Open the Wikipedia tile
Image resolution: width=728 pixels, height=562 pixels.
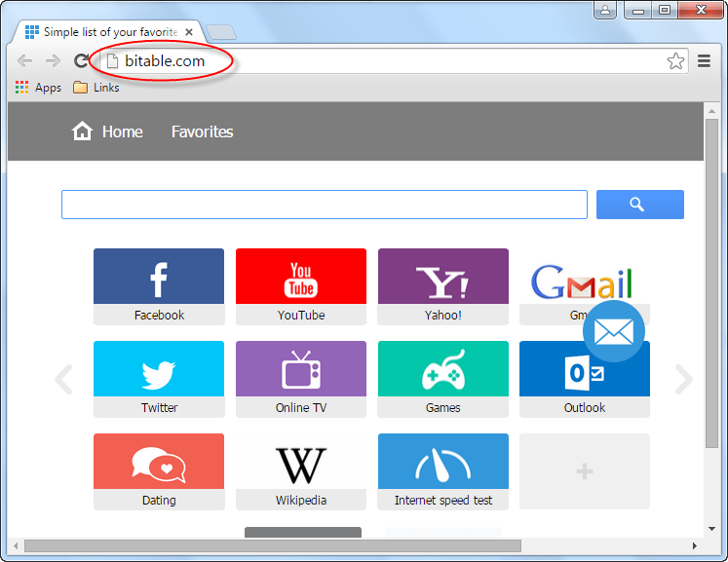click(301, 471)
